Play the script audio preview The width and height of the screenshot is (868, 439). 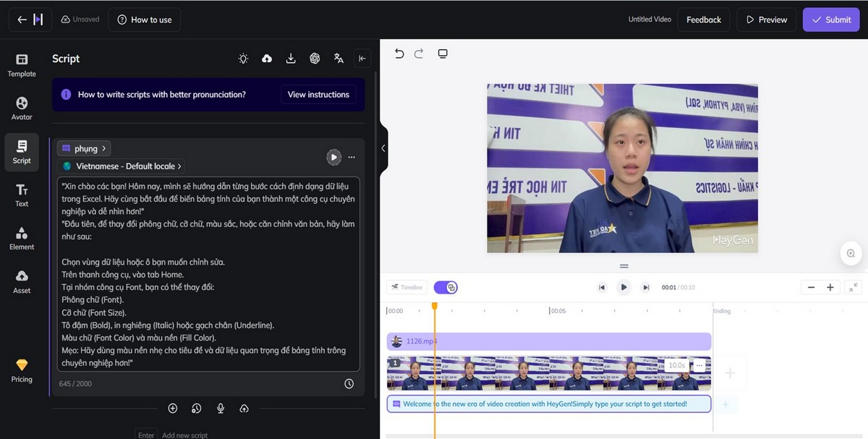333,157
